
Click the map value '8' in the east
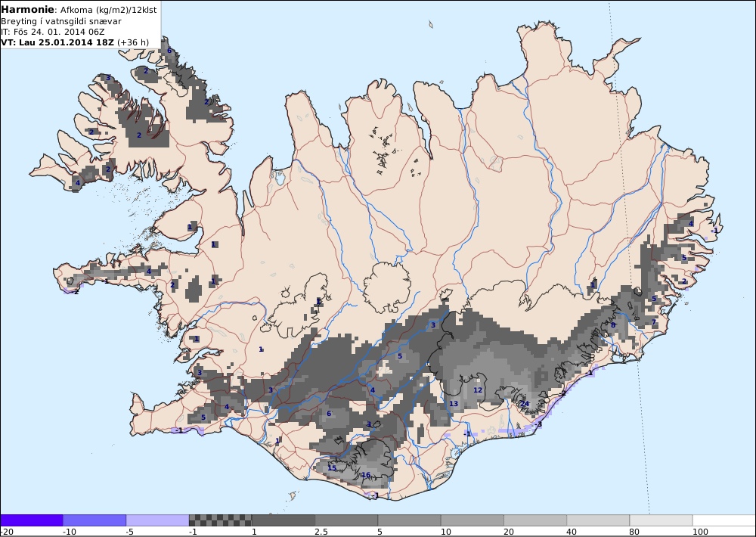(613, 324)
